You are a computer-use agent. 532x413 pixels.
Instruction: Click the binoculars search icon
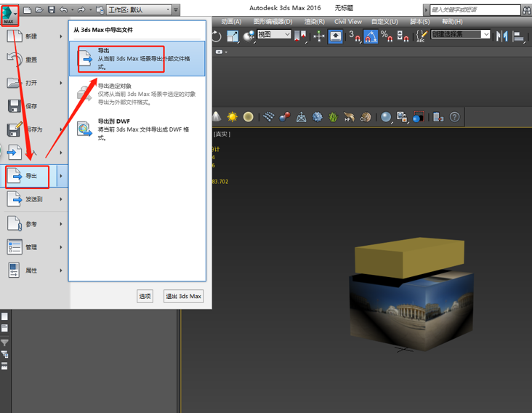point(527,10)
